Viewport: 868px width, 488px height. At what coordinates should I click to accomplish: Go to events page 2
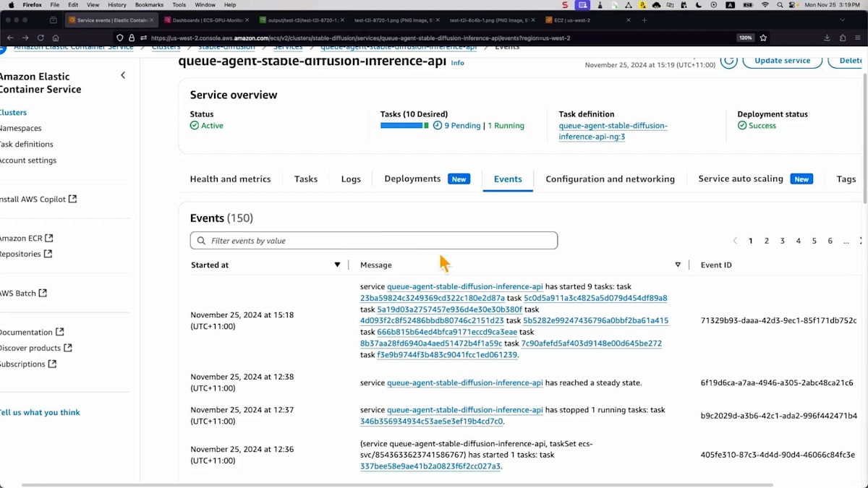pyautogui.click(x=767, y=241)
